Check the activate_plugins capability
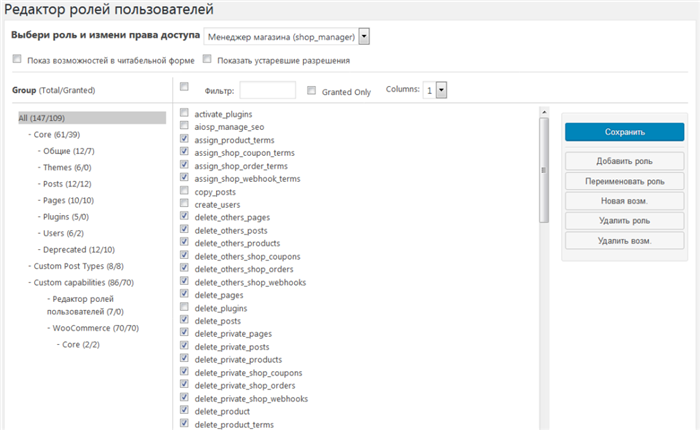This screenshot has width=700, height=430. pyautogui.click(x=184, y=113)
